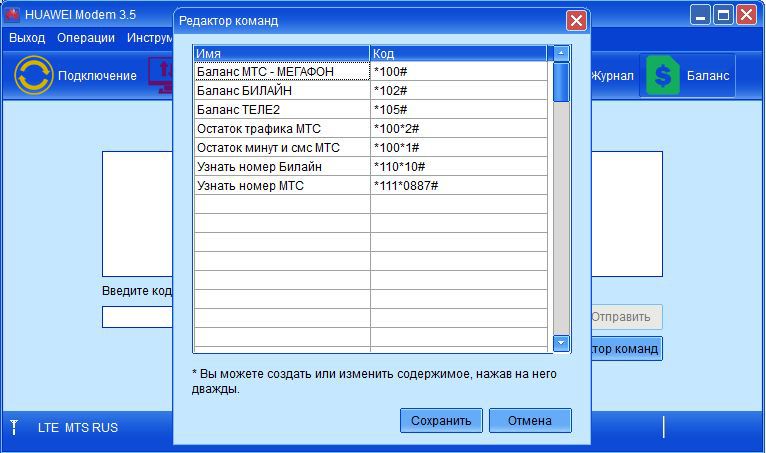Click the *102# code cell
The height and width of the screenshot is (453, 766).
[x=459, y=90]
